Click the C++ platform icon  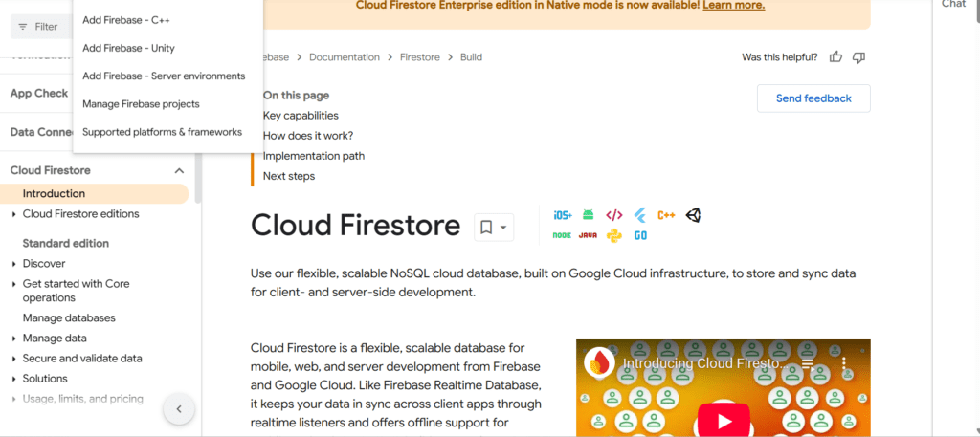[666, 215]
